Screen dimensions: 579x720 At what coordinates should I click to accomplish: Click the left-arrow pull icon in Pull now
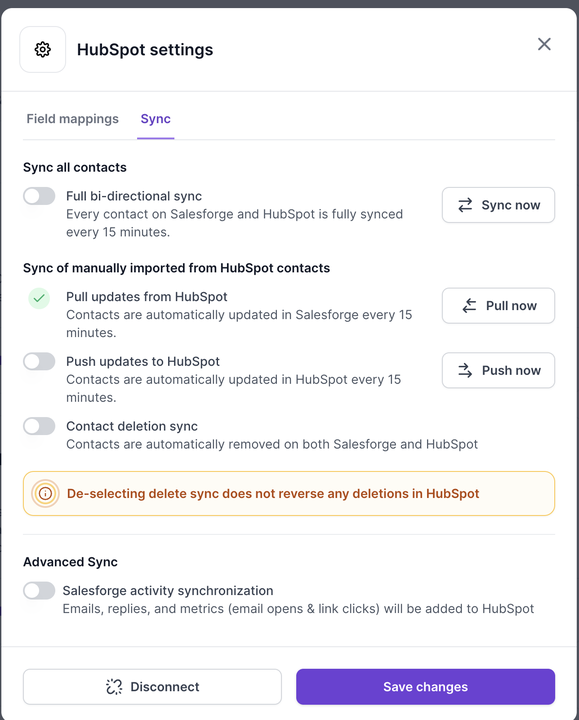469,306
